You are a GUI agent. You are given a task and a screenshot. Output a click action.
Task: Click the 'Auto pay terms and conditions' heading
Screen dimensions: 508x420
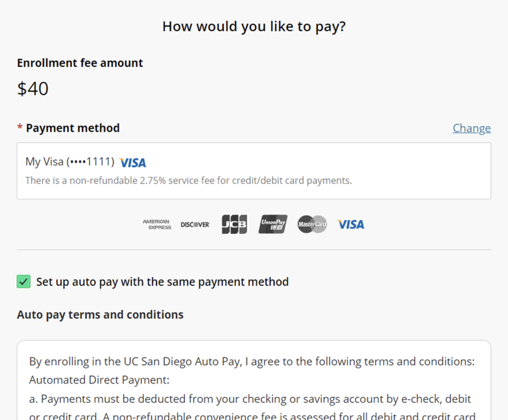100,315
